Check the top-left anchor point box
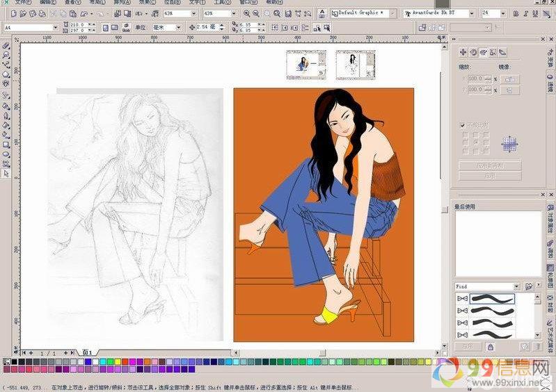 pos(464,134)
